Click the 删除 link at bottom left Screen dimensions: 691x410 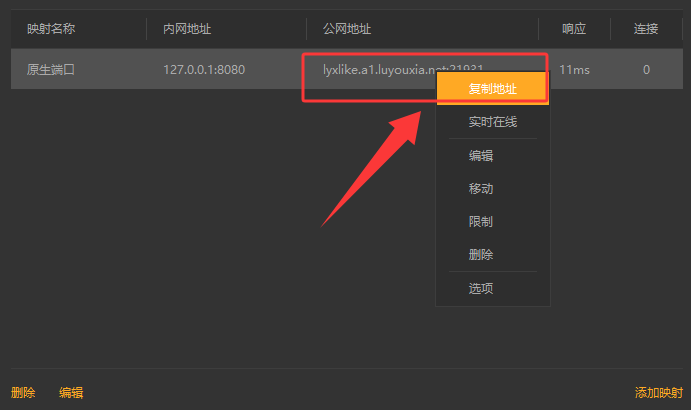coord(23,392)
